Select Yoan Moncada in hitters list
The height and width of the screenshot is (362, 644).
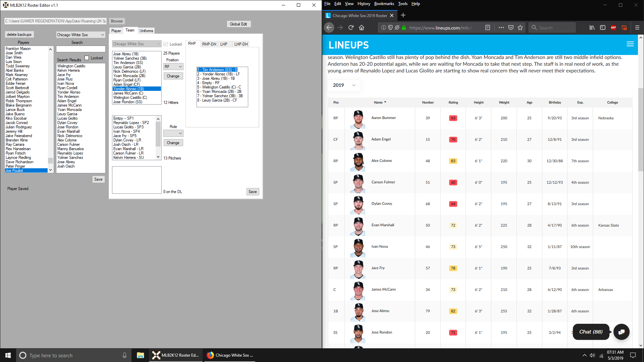tap(137, 76)
